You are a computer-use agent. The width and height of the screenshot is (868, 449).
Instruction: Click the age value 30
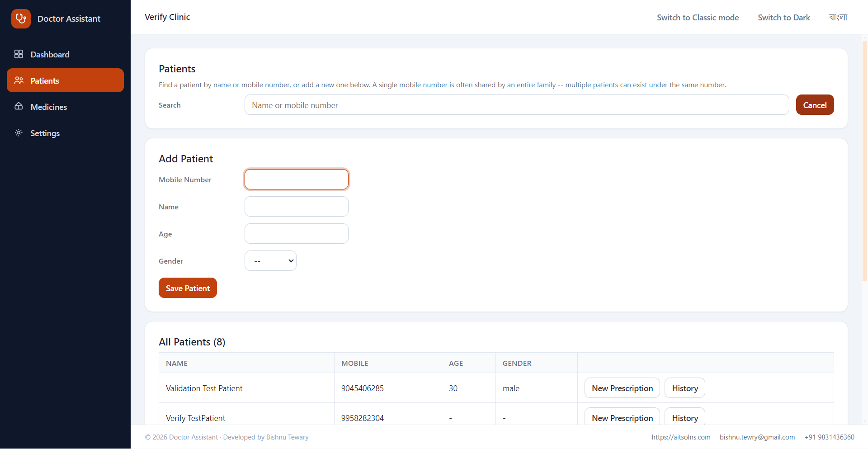coord(453,388)
